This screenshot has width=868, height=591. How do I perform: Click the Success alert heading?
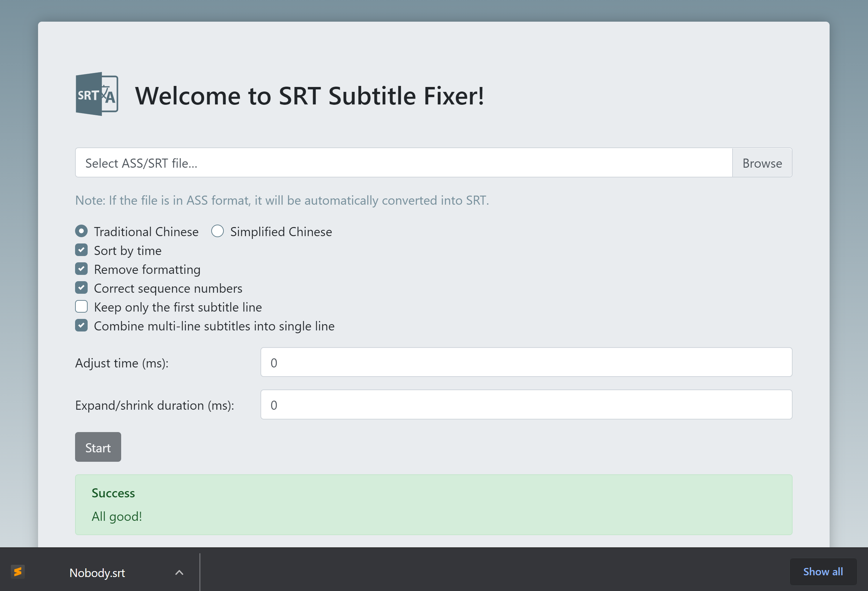[x=113, y=493]
